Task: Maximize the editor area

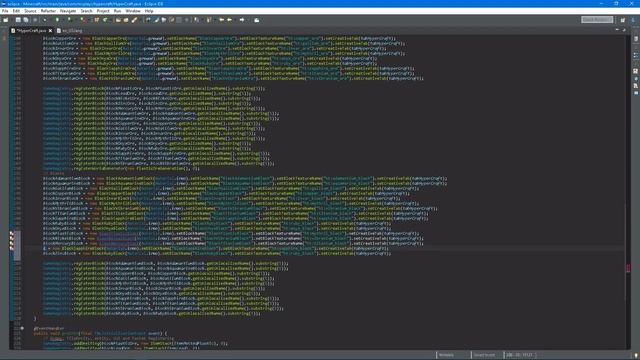Action: [624, 30]
